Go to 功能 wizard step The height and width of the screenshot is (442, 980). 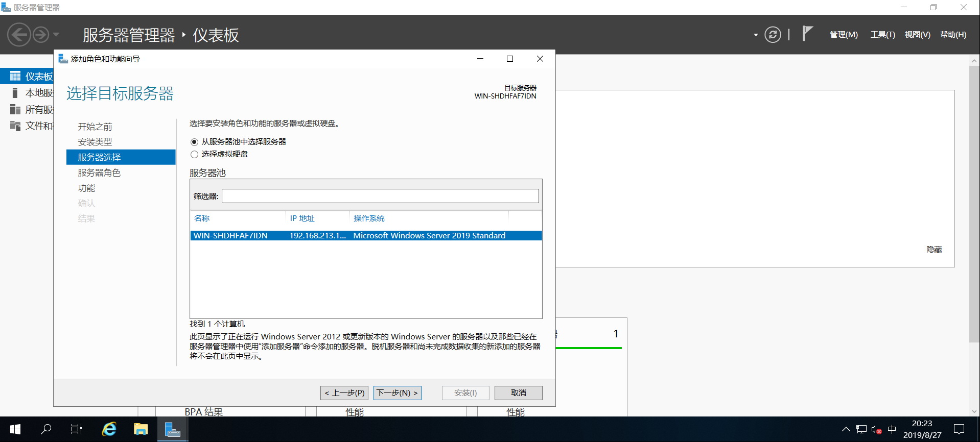click(x=86, y=188)
